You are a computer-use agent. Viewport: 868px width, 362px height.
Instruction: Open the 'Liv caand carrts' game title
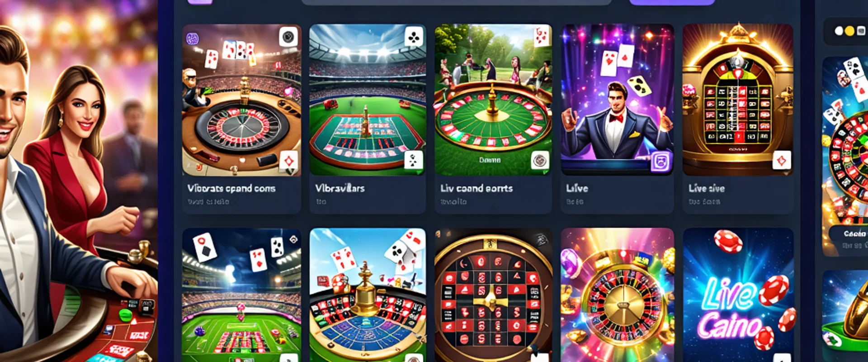[x=476, y=188]
